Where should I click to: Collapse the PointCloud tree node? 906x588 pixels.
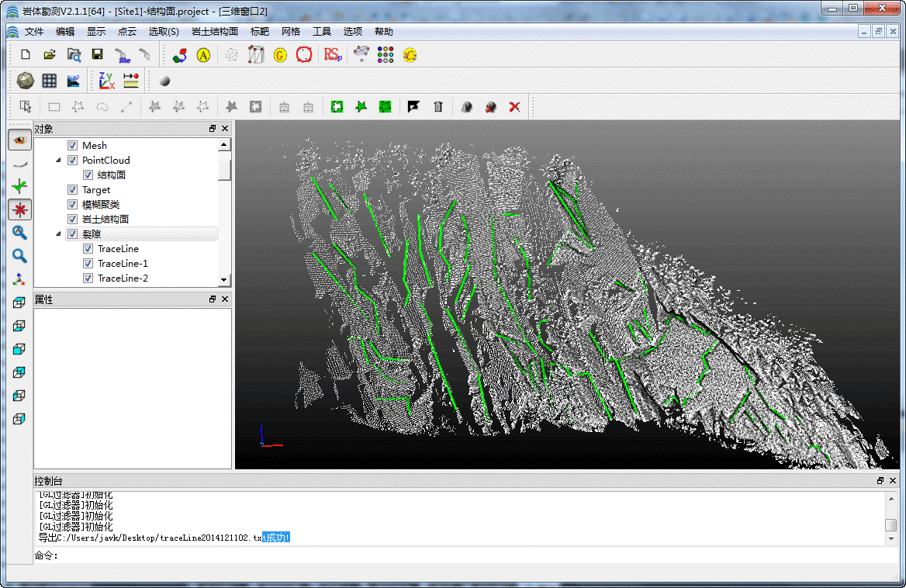58,161
